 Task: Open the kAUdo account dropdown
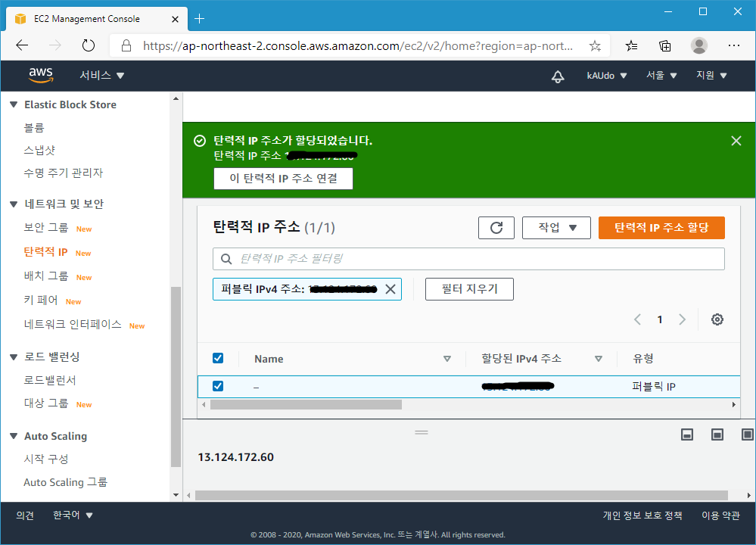tap(606, 76)
